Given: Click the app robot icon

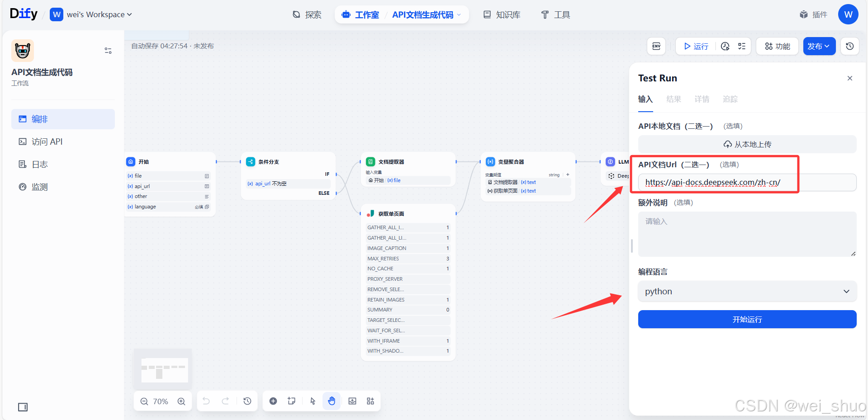Looking at the screenshot, I should click(23, 50).
